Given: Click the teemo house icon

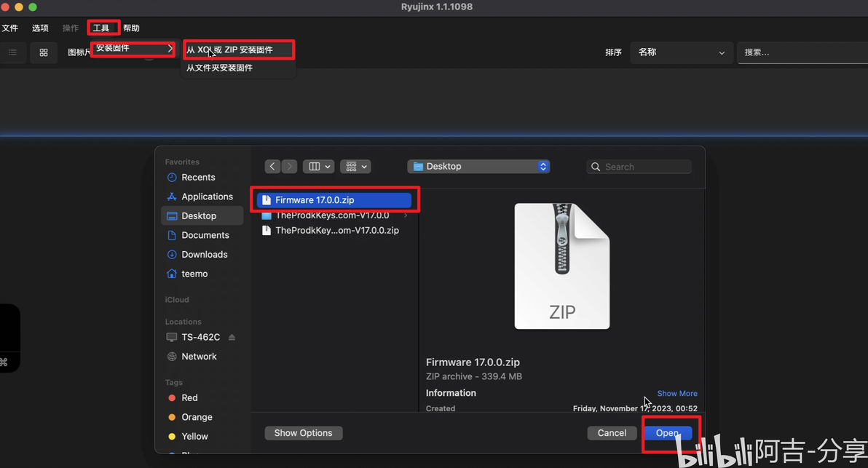Looking at the screenshot, I should [x=172, y=274].
